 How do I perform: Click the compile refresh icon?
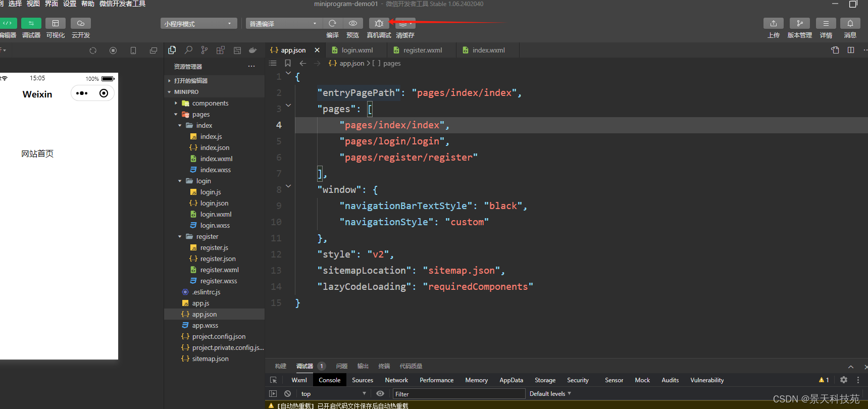[332, 23]
